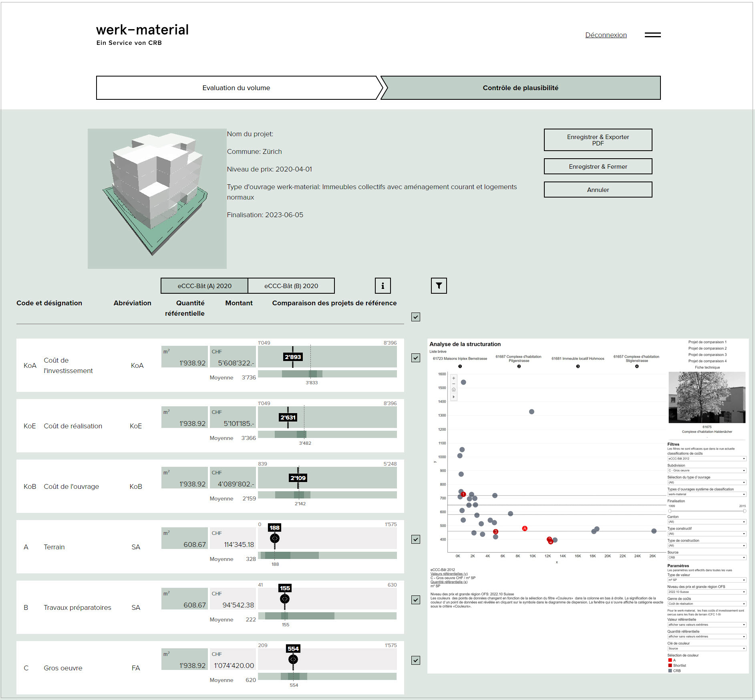
Task: Click the chart toolbar arrow icon
Action: pyautogui.click(x=453, y=397)
